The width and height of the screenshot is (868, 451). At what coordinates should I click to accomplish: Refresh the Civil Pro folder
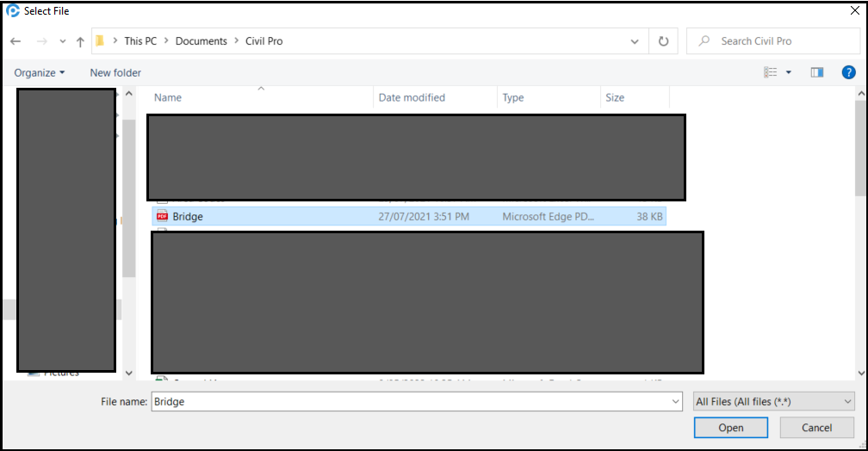(x=663, y=41)
